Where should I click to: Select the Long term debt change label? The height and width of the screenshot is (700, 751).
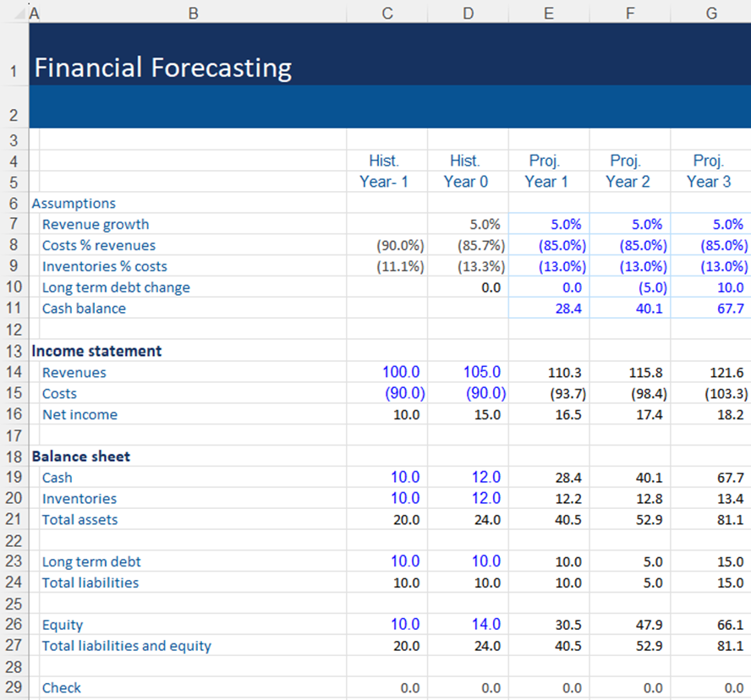[116, 287]
